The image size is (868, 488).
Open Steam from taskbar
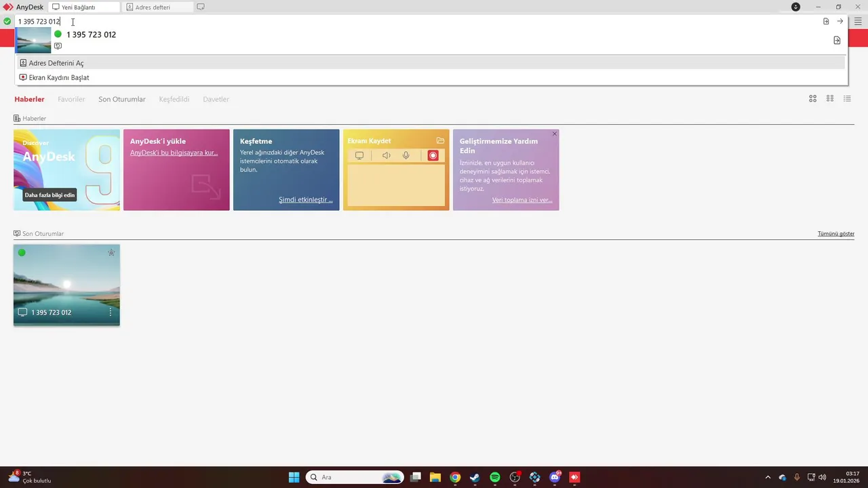(x=475, y=477)
